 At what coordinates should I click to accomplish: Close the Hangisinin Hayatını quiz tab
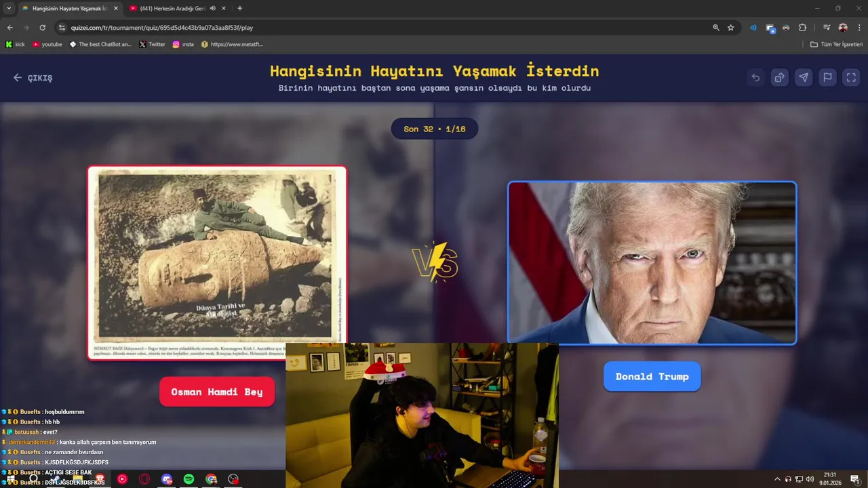click(115, 8)
